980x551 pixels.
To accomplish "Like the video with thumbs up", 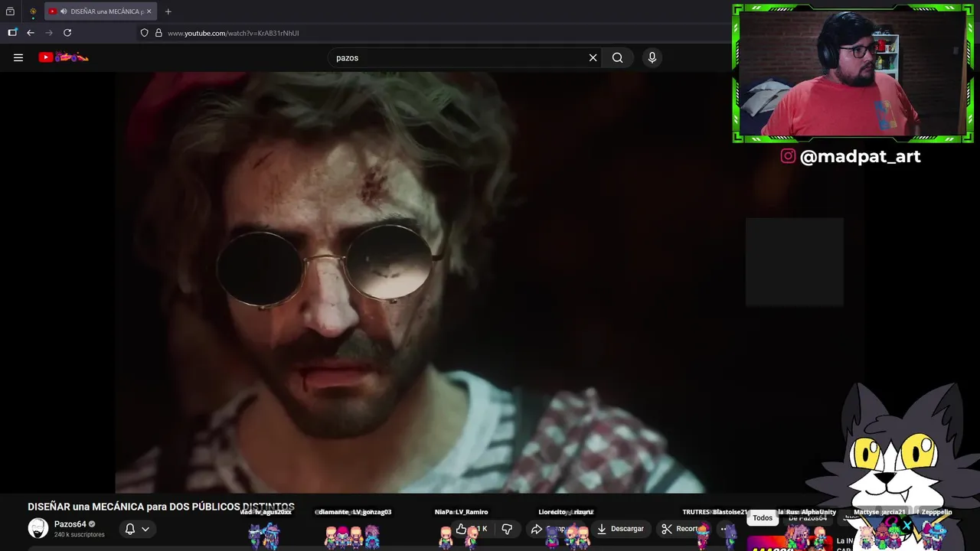I will tap(461, 529).
